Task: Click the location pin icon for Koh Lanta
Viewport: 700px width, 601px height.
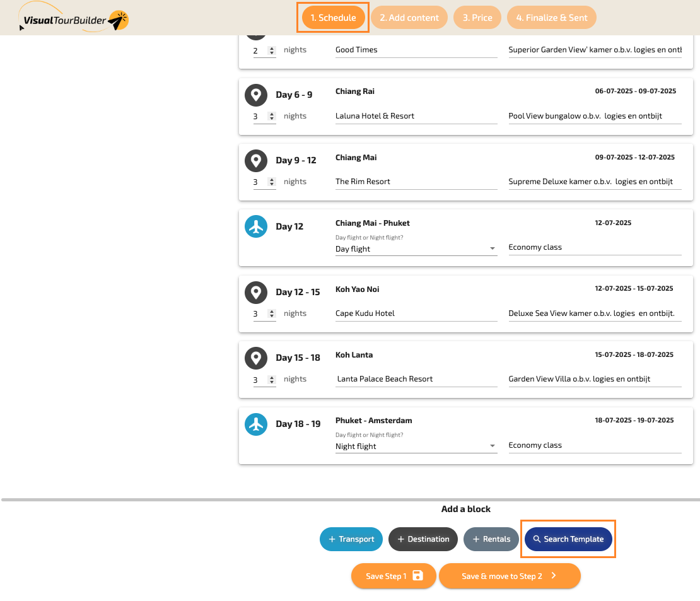Action: pos(256,358)
